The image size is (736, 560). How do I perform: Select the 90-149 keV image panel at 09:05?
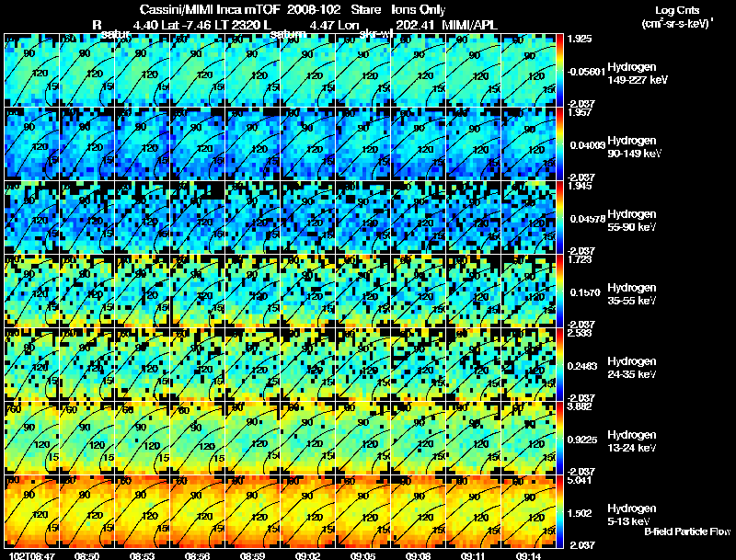pos(362,143)
